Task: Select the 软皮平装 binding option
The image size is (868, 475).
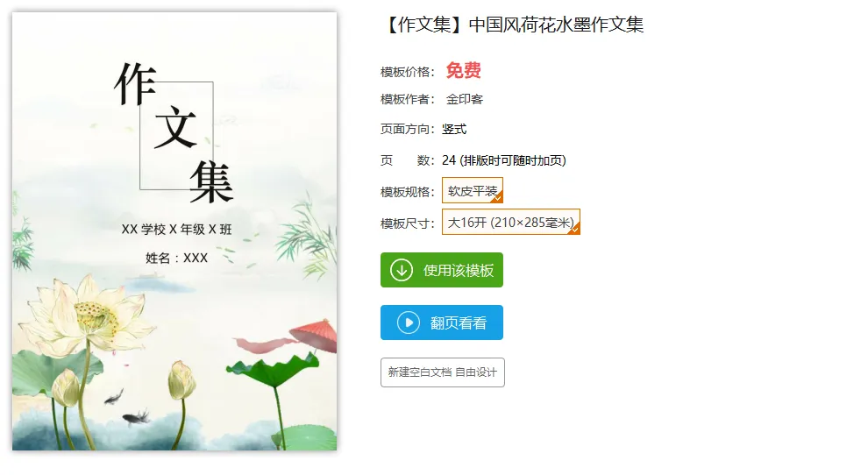Action: [x=473, y=190]
